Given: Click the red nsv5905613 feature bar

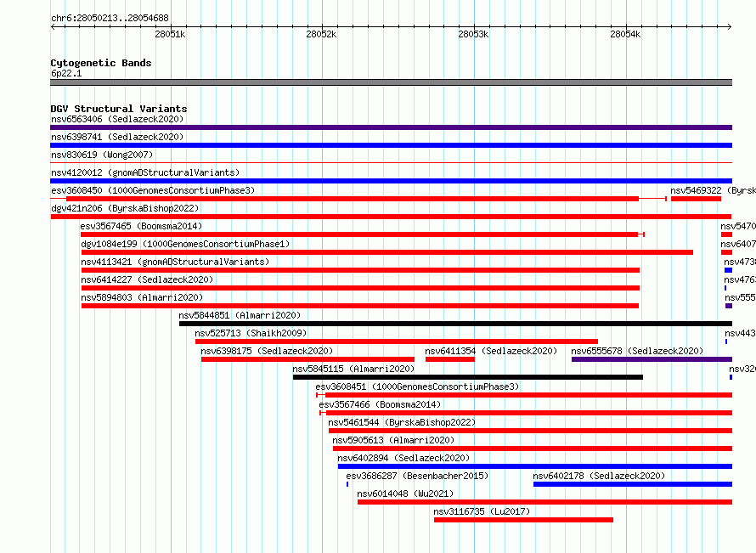Looking at the screenshot, I should pyautogui.click(x=533, y=449).
